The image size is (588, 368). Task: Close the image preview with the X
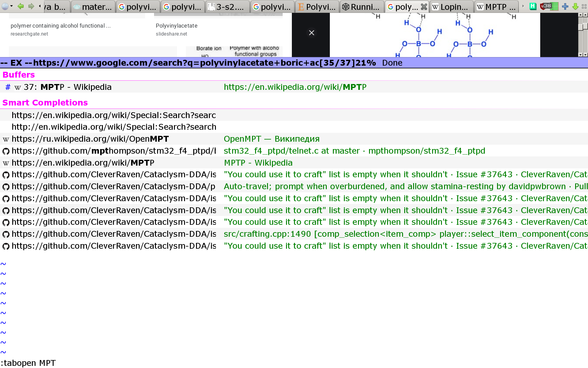coord(311,33)
